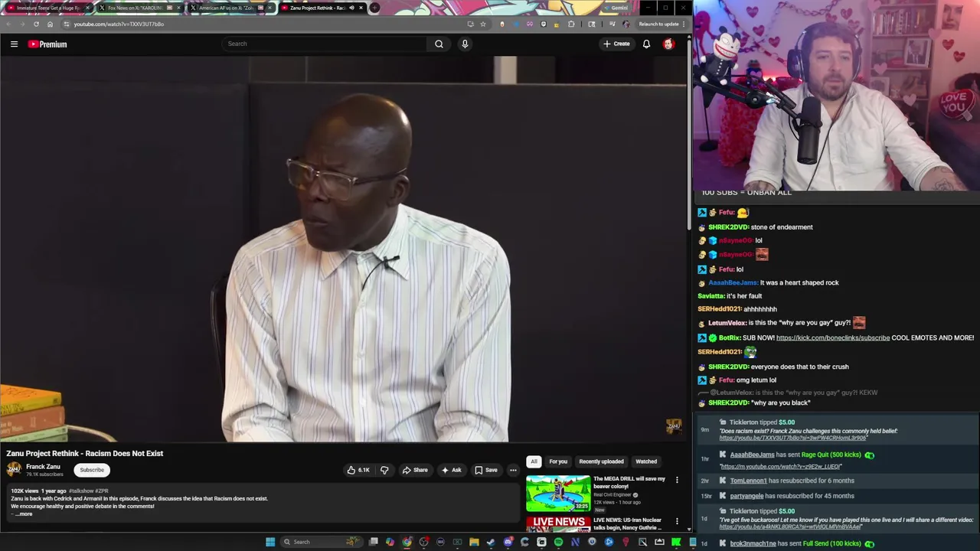
Task: Open the #talkshow hashtag link
Action: [81, 491]
